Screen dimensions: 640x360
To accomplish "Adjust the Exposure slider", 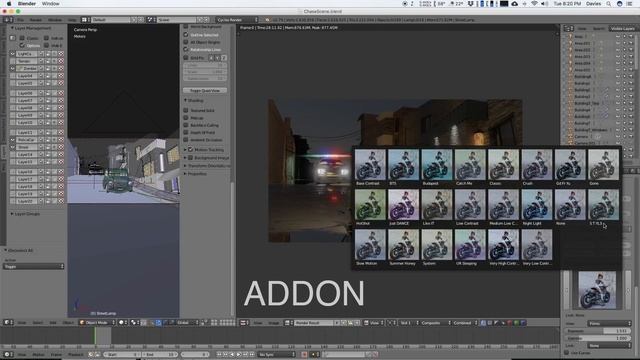I will pos(598,331).
